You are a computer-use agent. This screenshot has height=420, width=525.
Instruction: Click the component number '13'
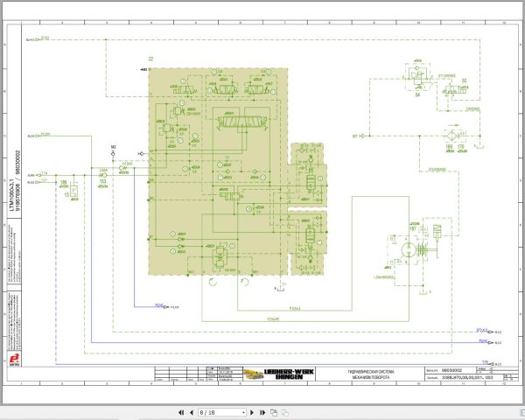pos(66,194)
